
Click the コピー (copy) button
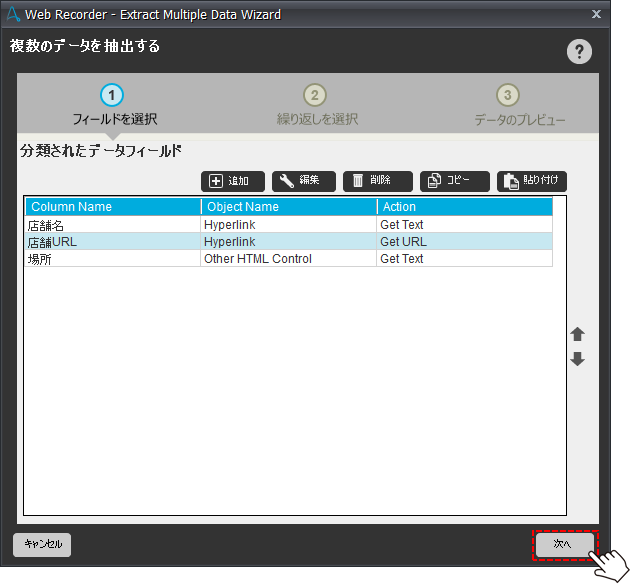[x=455, y=181]
